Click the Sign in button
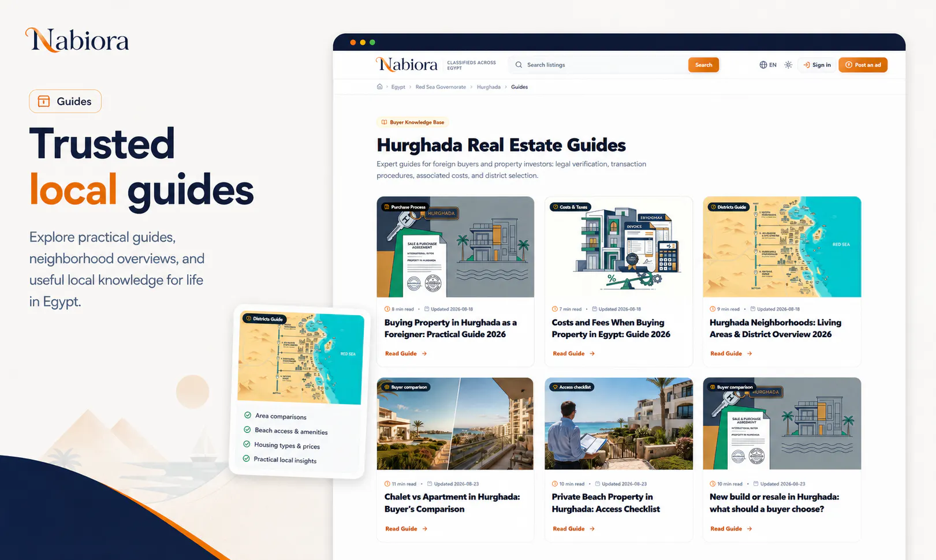 (x=817, y=65)
